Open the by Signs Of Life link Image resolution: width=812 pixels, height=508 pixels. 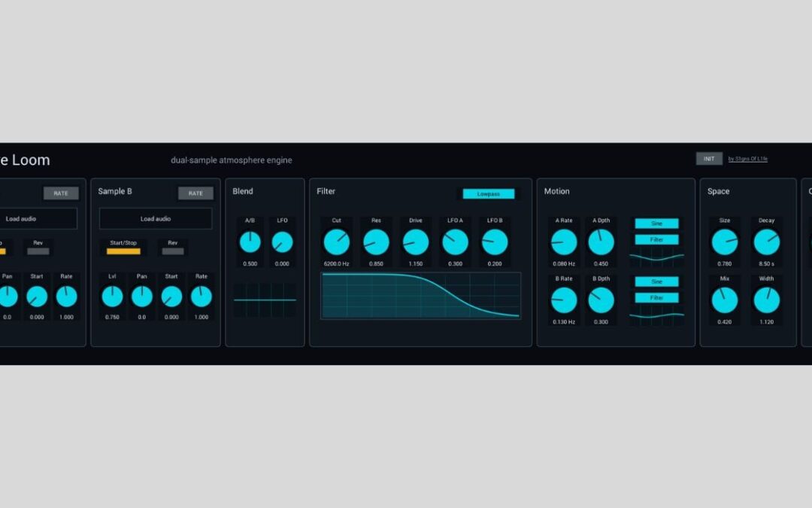748,159
